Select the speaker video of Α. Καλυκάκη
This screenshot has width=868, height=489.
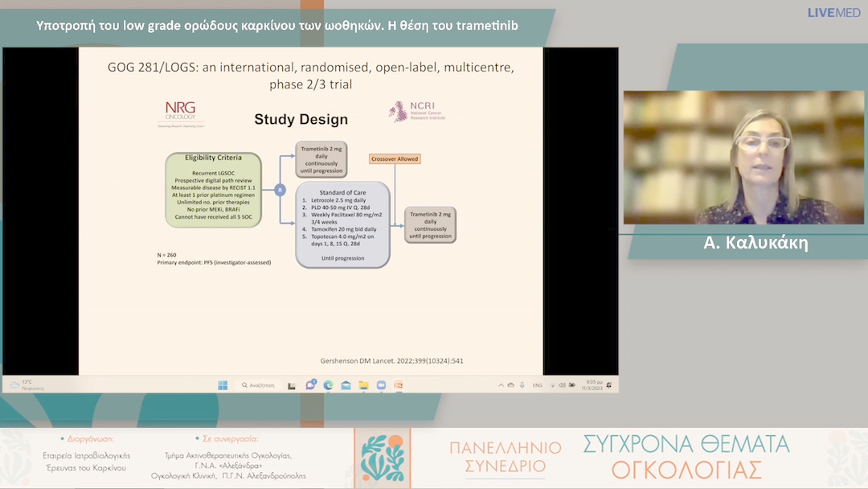click(x=743, y=158)
